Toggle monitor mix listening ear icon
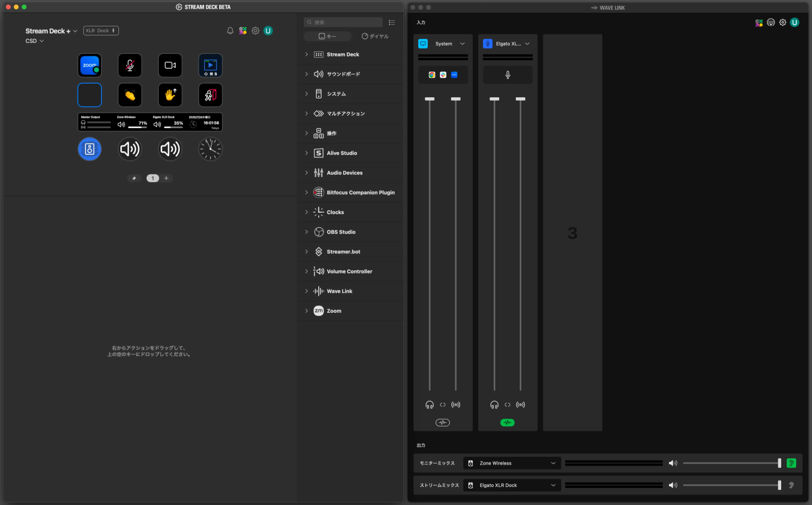This screenshot has height=505, width=812. (x=791, y=463)
